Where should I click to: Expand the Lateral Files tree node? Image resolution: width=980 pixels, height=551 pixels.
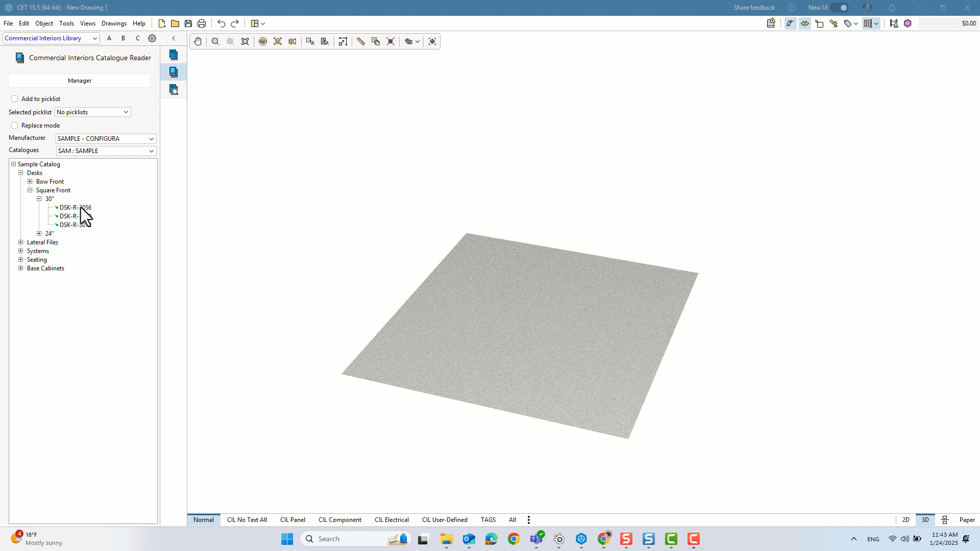coord(21,242)
